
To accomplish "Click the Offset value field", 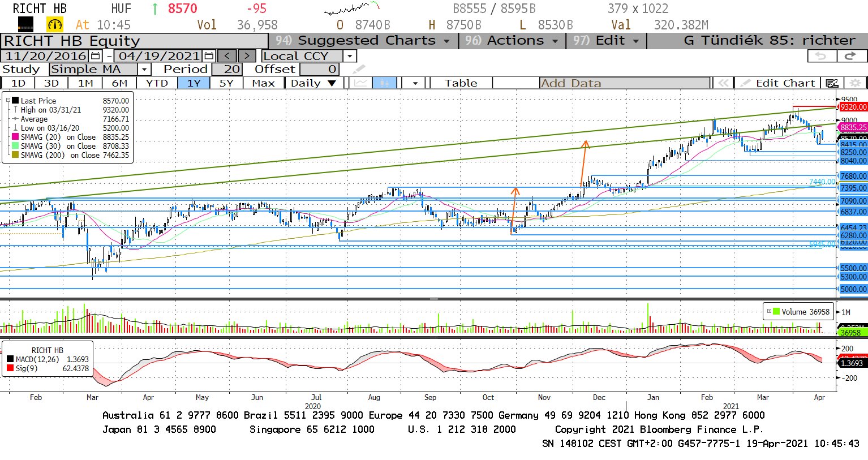I will point(319,70).
